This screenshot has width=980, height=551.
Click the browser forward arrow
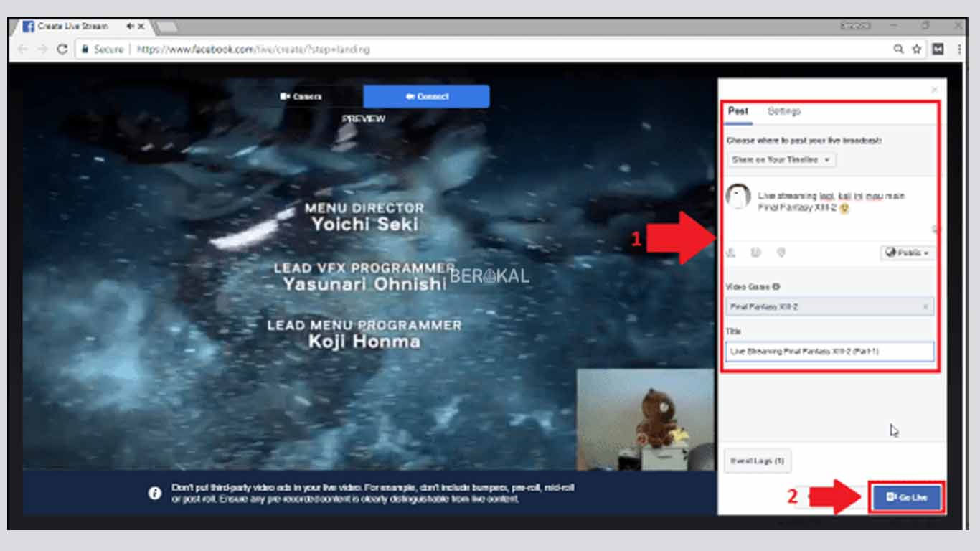42,50
